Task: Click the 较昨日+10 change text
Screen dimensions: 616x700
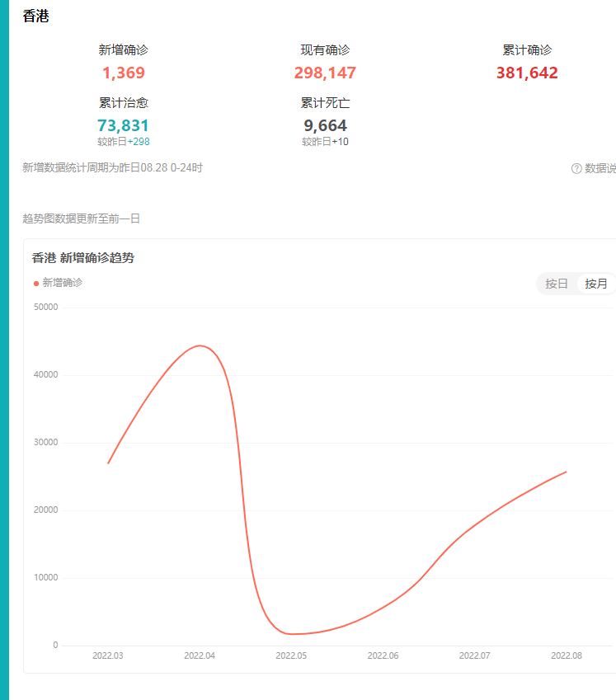Action: click(x=325, y=142)
